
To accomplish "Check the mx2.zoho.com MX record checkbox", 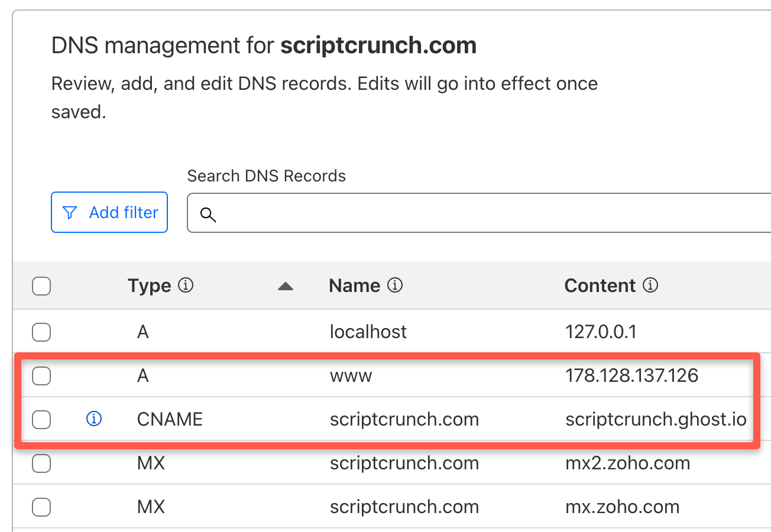I will click(41, 463).
